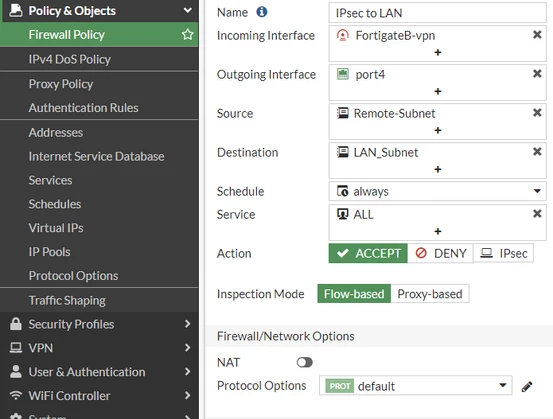Set Action to ACCEPT

368,253
